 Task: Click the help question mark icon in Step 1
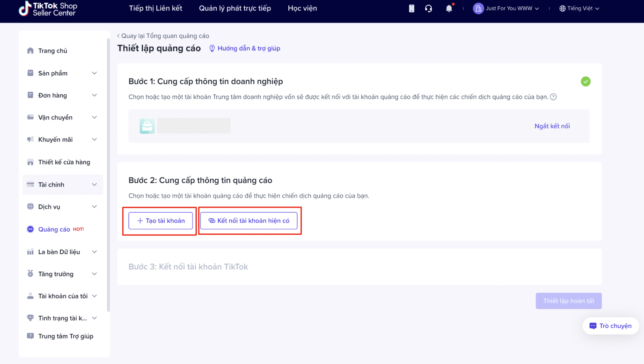553,97
